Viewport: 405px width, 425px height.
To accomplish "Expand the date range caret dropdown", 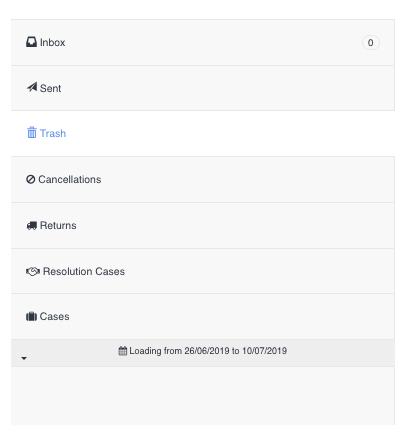I will point(24,358).
